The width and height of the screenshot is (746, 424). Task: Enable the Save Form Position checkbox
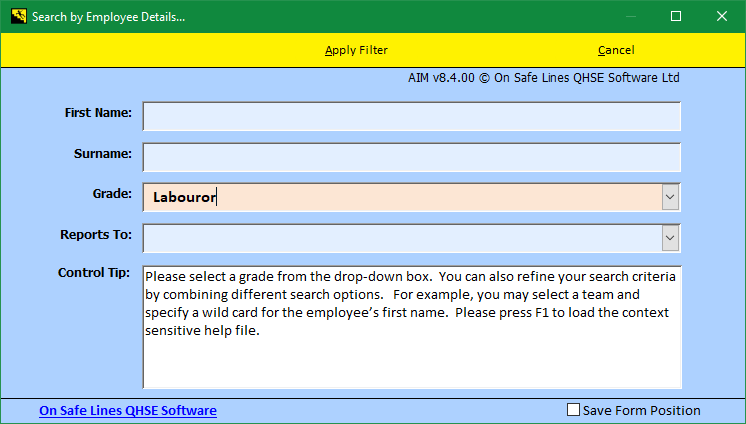click(x=573, y=410)
